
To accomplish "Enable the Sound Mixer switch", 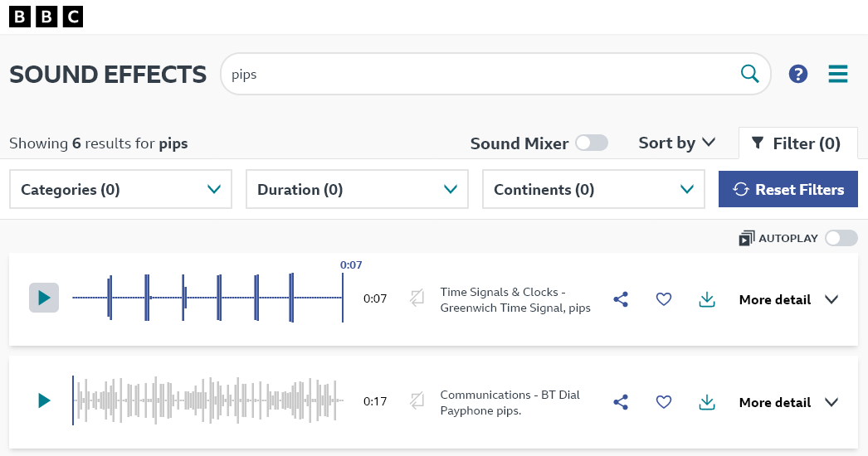I will coord(592,143).
